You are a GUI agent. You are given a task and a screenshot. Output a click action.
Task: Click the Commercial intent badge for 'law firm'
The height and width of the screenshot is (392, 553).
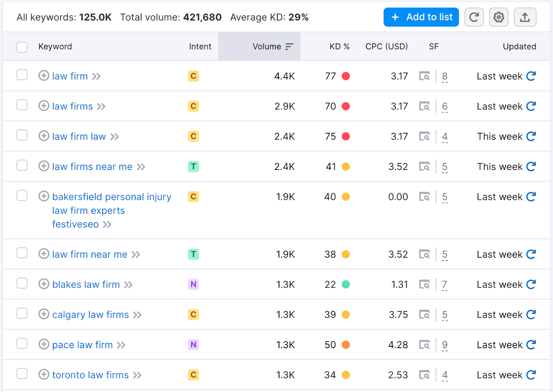coord(194,76)
